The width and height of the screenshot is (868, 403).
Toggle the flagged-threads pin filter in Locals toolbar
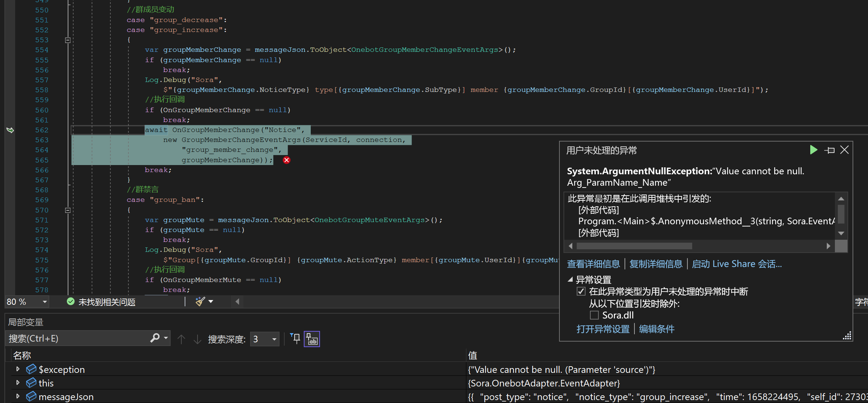tap(295, 339)
